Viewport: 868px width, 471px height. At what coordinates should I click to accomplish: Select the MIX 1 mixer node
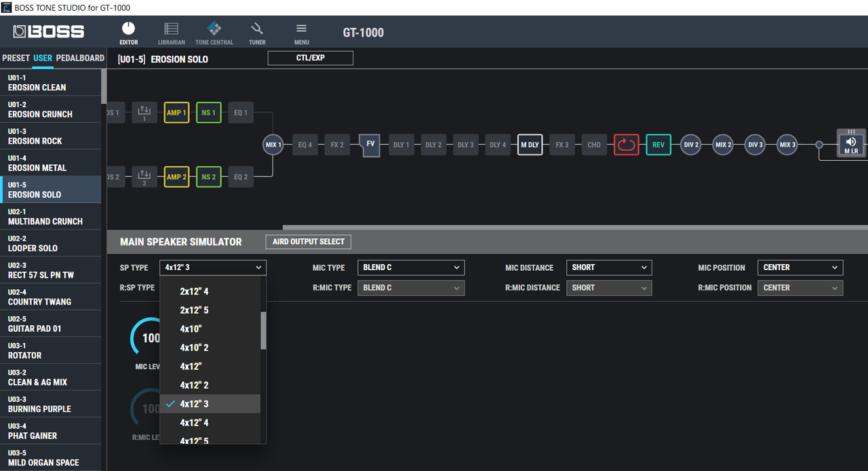pyautogui.click(x=273, y=145)
